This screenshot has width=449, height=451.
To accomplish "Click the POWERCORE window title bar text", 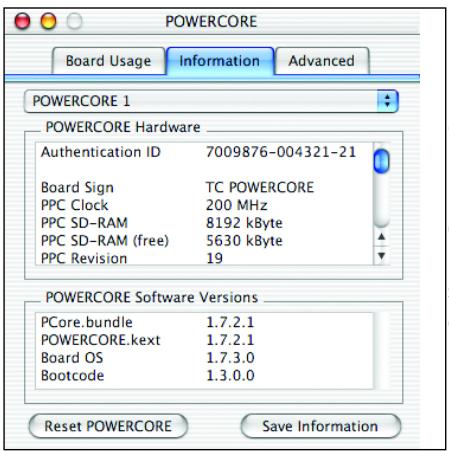I will click(211, 22).
